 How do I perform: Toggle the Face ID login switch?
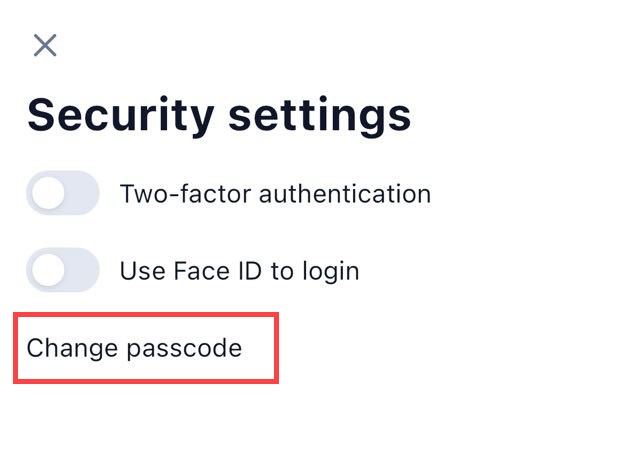(63, 270)
